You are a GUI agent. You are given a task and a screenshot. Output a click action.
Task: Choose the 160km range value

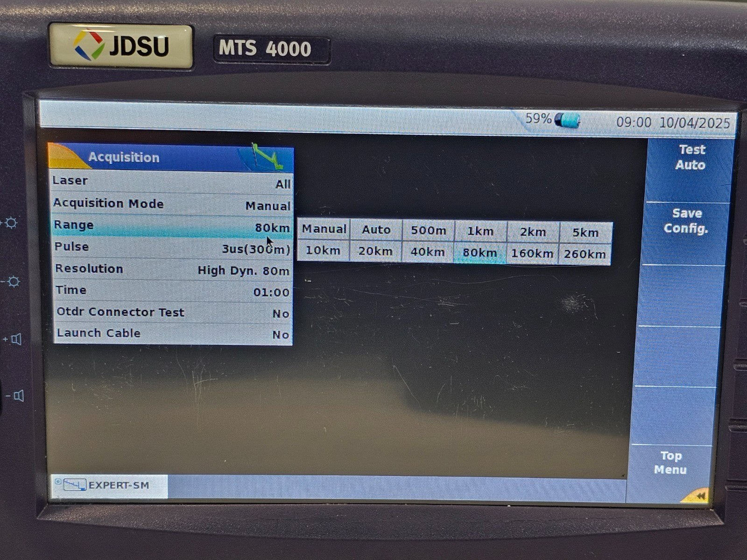(x=532, y=254)
